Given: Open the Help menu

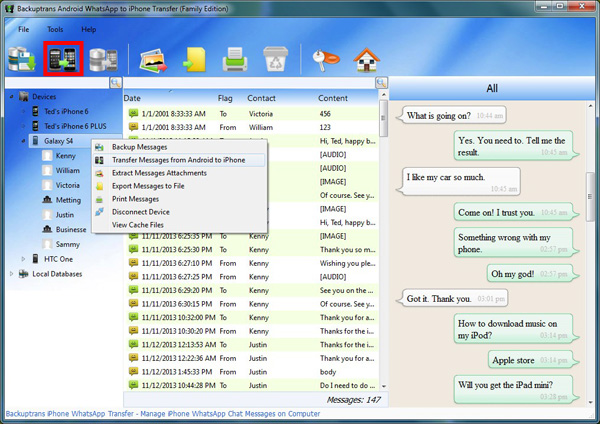Looking at the screenshot, I should 89,29.
